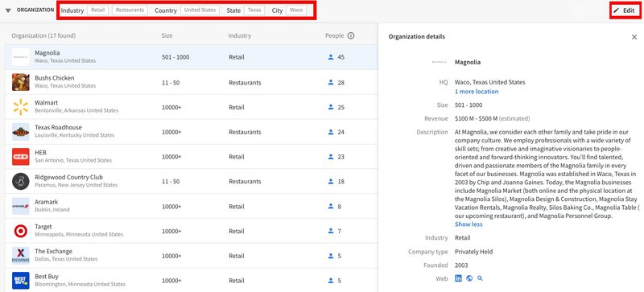Screen dimensions: 644x292
Task: Click the people icon in HEB row
Action: click(331, 157)
